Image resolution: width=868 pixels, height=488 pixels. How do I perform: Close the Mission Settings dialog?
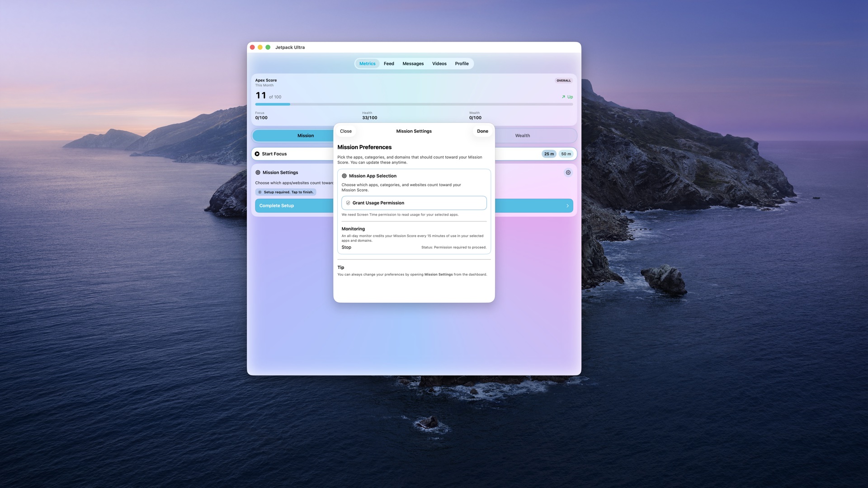(346, 131)
